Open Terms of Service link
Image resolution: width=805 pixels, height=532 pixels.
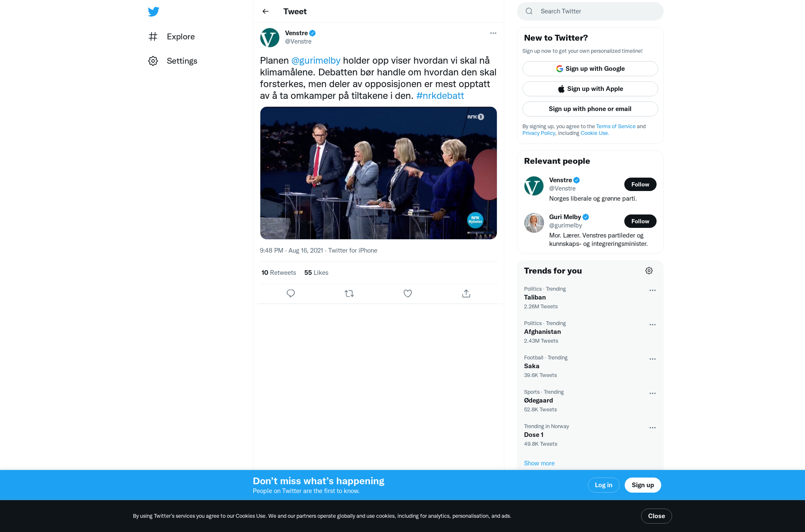pyautogui.click(x=615, y=127)
